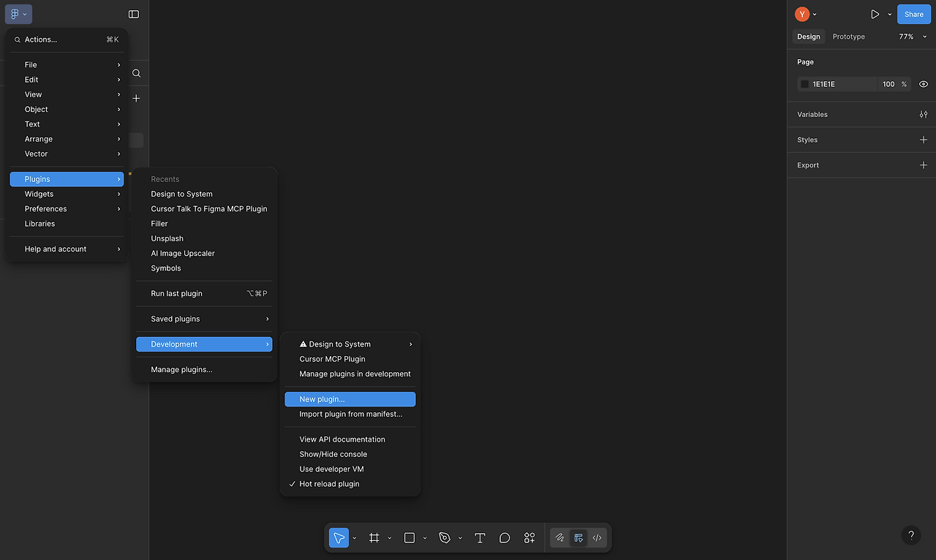Open View API documentation
This screenshot has width=936, height=560.
point(350,439)
